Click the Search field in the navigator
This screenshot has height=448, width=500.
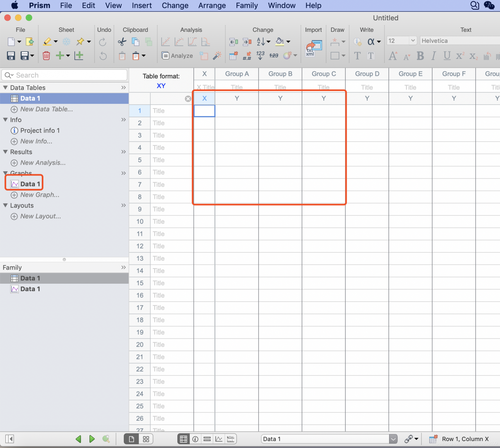pos(64,75)
